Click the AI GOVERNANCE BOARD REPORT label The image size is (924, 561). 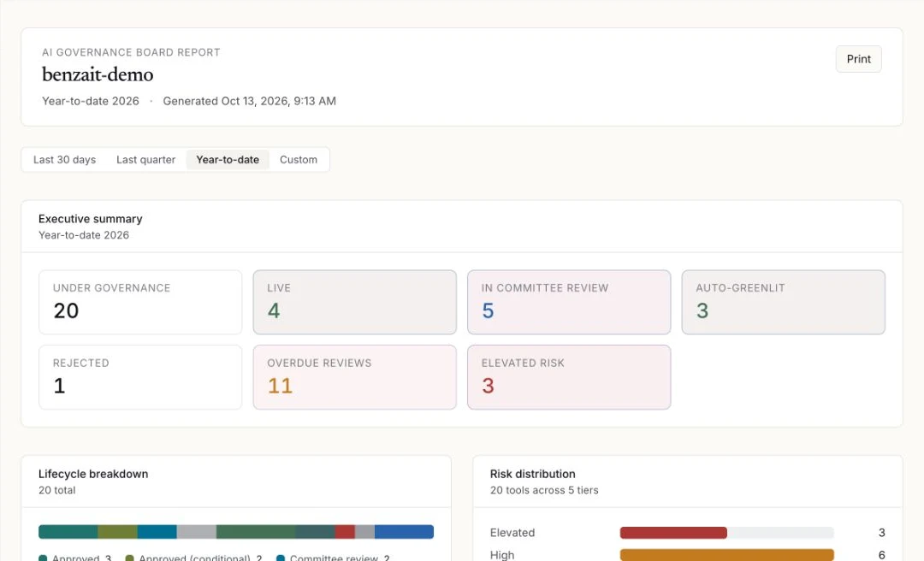pos(131,52)
